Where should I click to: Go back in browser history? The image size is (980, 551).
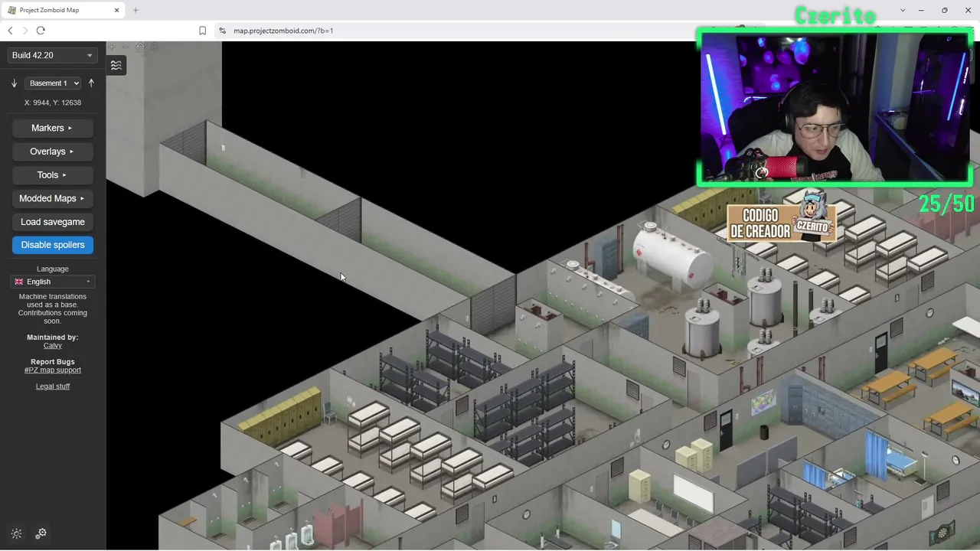[x=10, y=31]
